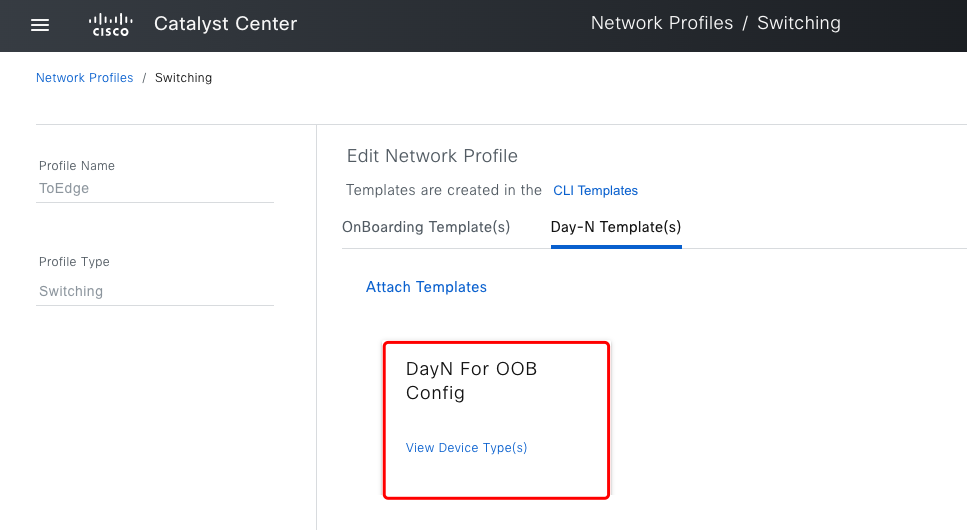The width and height of the screenshot is (967, 530).
Task: Click header title Switching text
Action: tap(799, 23)
